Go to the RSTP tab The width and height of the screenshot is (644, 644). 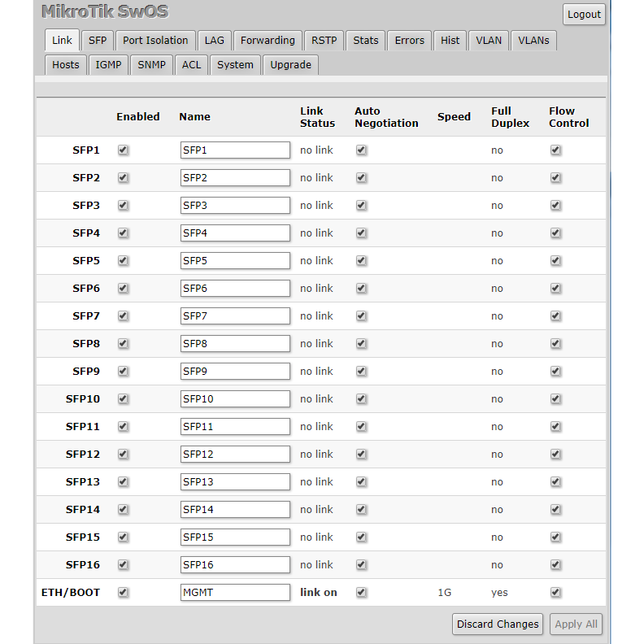(324, 40)
